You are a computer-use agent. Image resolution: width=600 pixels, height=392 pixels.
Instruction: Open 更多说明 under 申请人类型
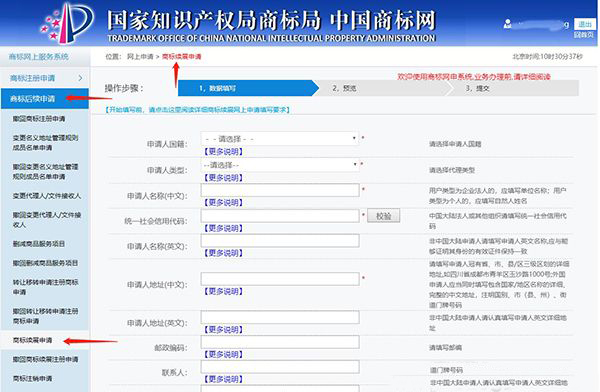click(x=223, y=178)
